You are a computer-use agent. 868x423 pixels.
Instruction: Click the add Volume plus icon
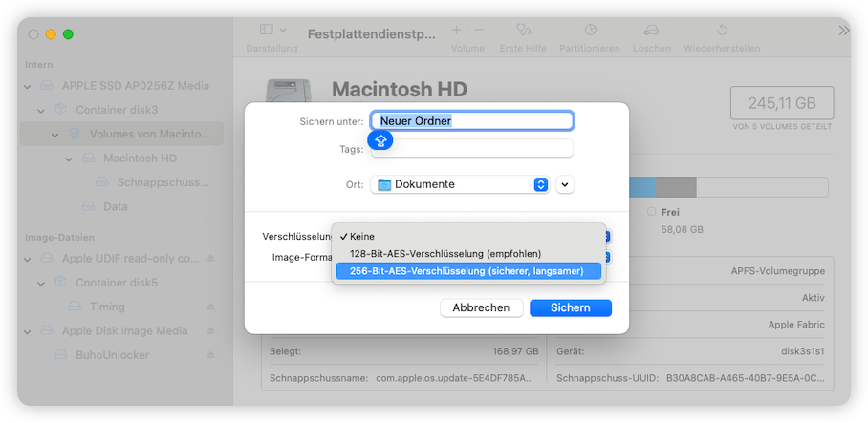456,30
